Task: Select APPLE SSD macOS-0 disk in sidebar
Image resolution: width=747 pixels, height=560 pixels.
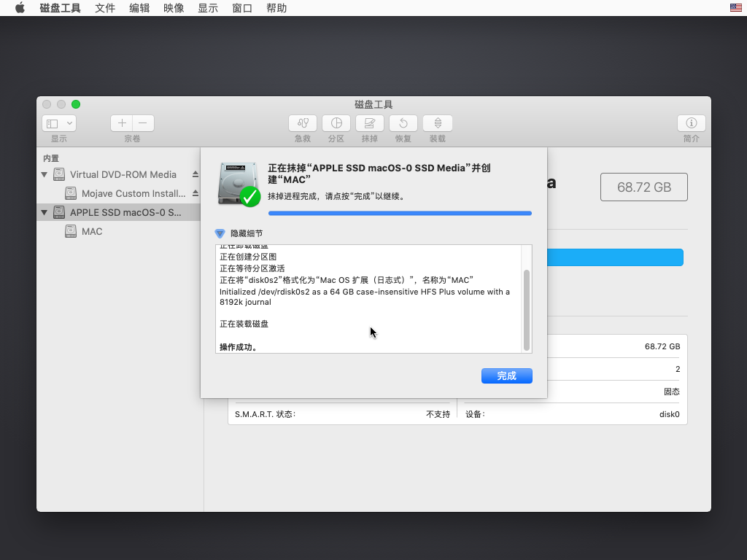Action: (x=118, y=212)
